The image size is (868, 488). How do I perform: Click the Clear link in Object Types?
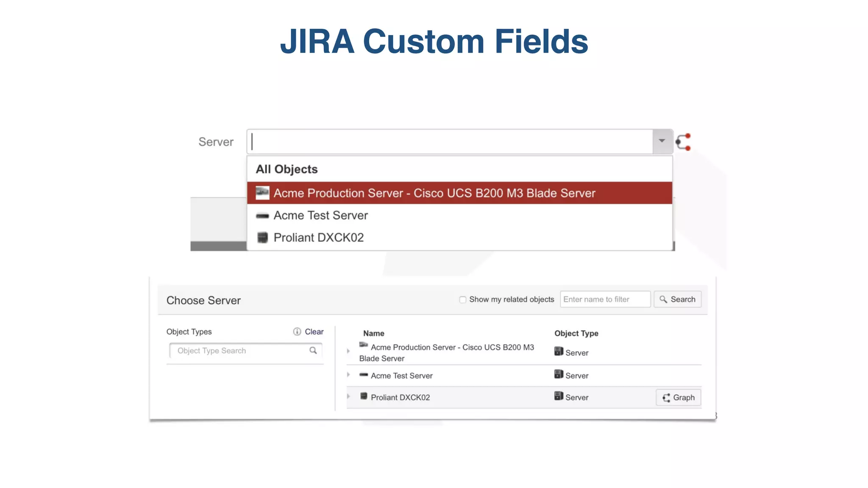tap(314, 332)
